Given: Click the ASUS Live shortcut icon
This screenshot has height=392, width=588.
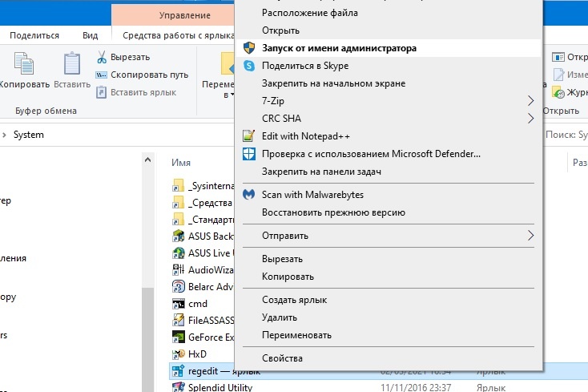Looking at the screenshot, I should [x=178, y=253].
